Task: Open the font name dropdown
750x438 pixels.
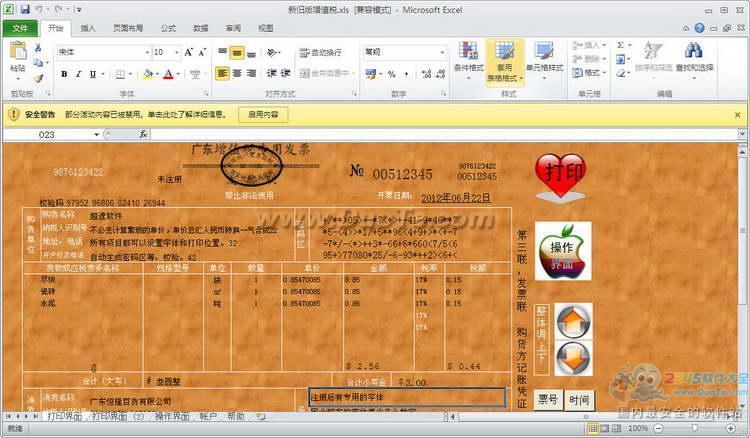Action: [x=147, y=52]
